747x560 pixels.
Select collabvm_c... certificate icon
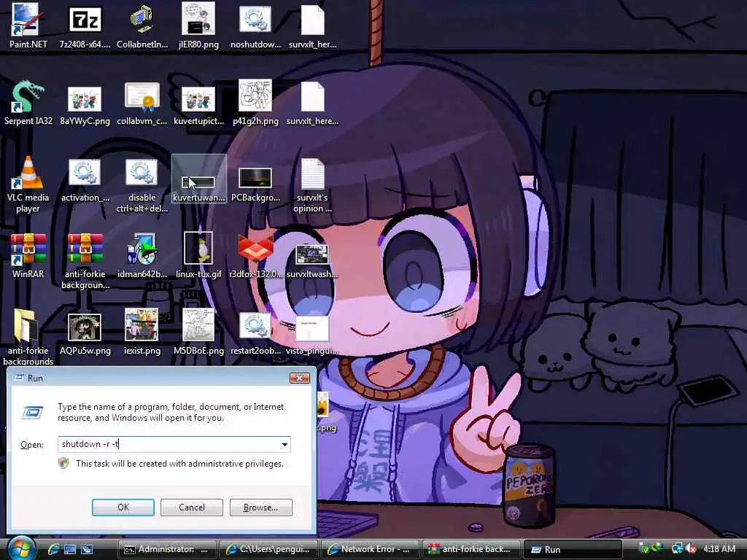coord(142,104)
